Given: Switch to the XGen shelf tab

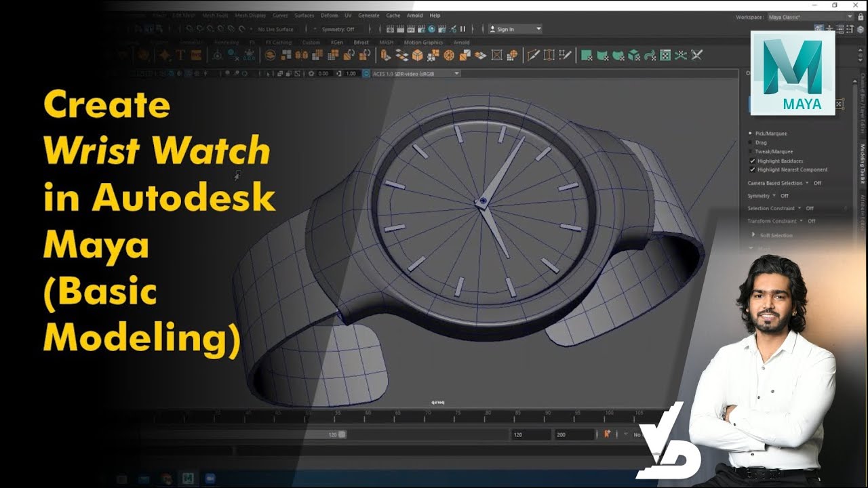Looking at the screenshot, I should (336, 42).
